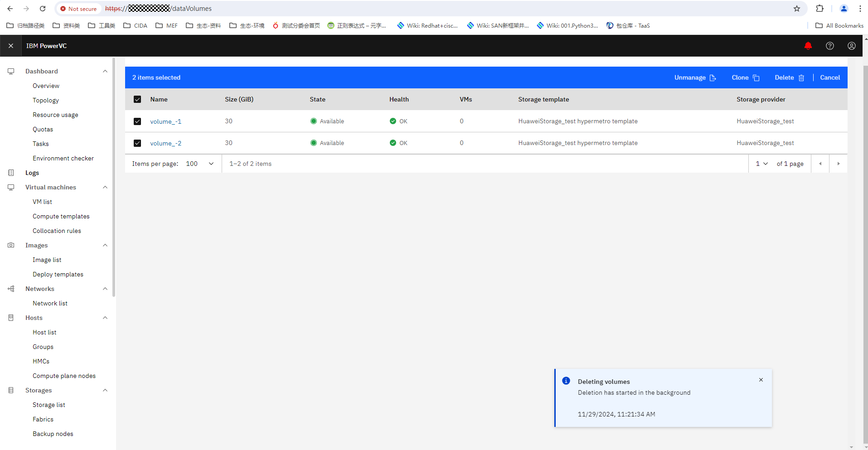The width and height of the screenshot is (868, 450).
Task: Click the Networks sidebar icon
Action: 11,289
